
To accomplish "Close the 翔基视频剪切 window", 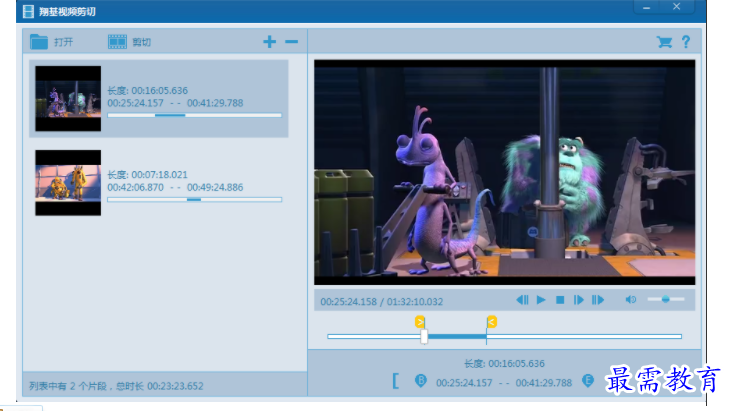I will coord(676,7).
